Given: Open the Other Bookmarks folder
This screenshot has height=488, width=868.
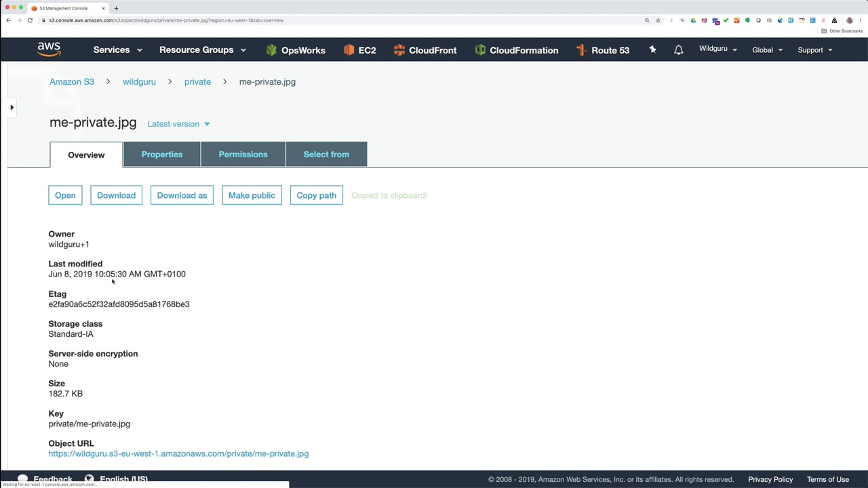Looking at the screenshot, I should click(842, 31).
